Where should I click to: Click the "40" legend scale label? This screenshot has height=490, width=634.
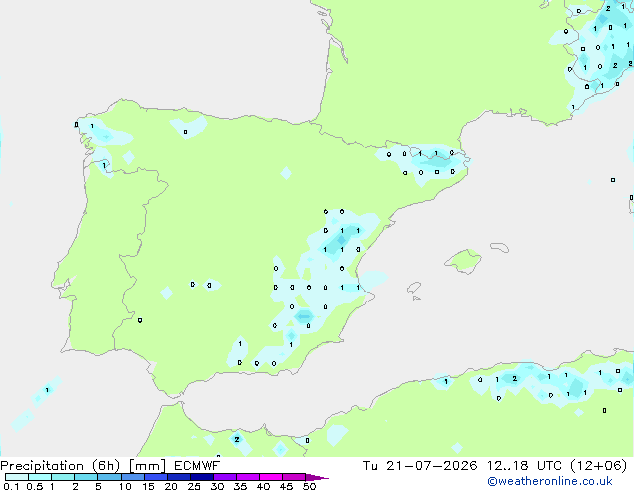click(x=263, y=486)
